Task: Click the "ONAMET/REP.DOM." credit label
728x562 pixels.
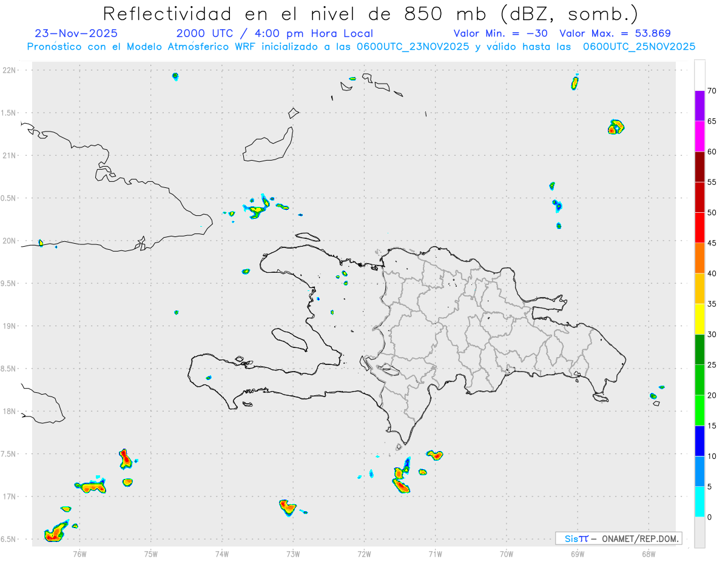Action: point(640,538)
